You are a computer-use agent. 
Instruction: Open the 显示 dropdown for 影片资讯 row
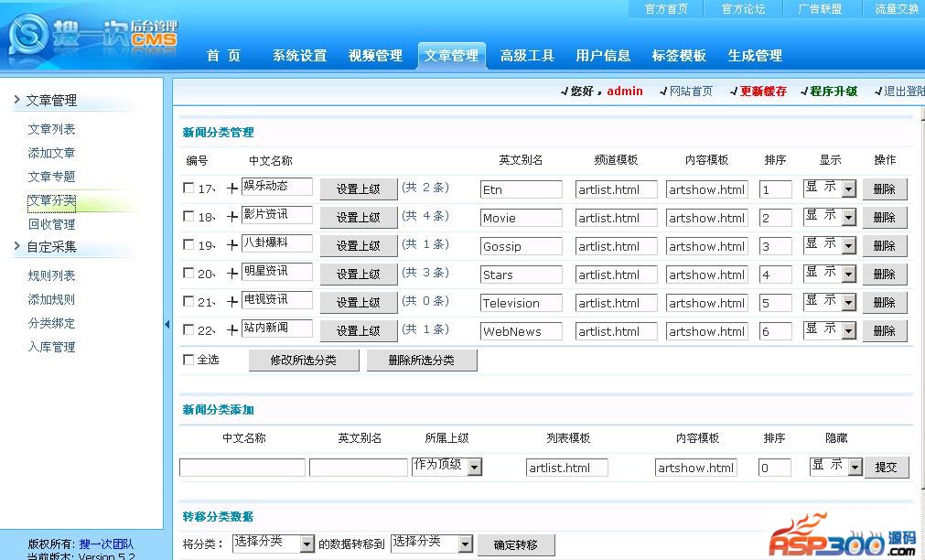tap(848, 217)
